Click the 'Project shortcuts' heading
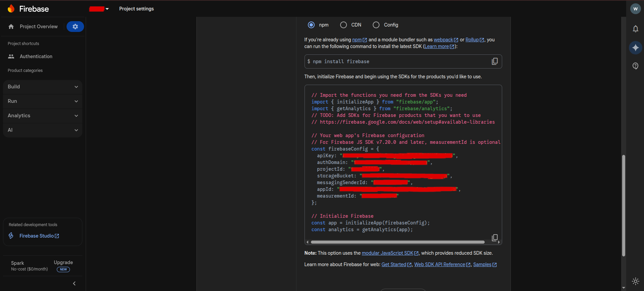The height and width of the screenshot is (291, 644). pos(24,44)
